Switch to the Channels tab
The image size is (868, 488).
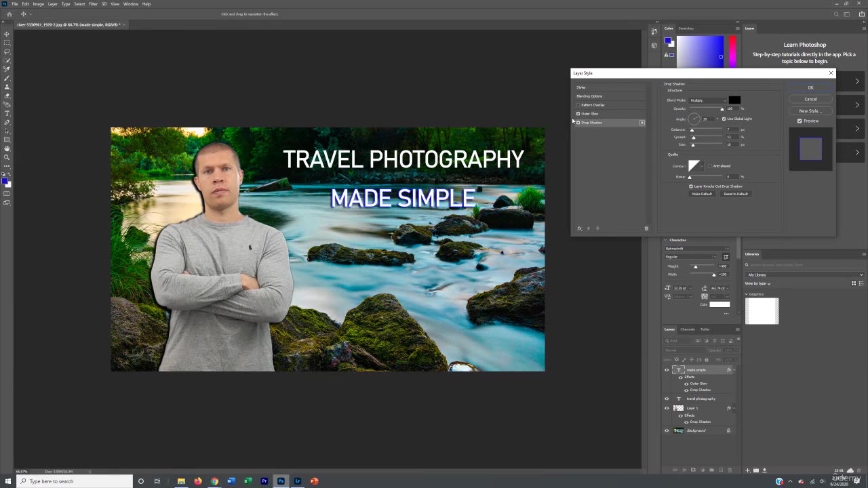[688, 329]
